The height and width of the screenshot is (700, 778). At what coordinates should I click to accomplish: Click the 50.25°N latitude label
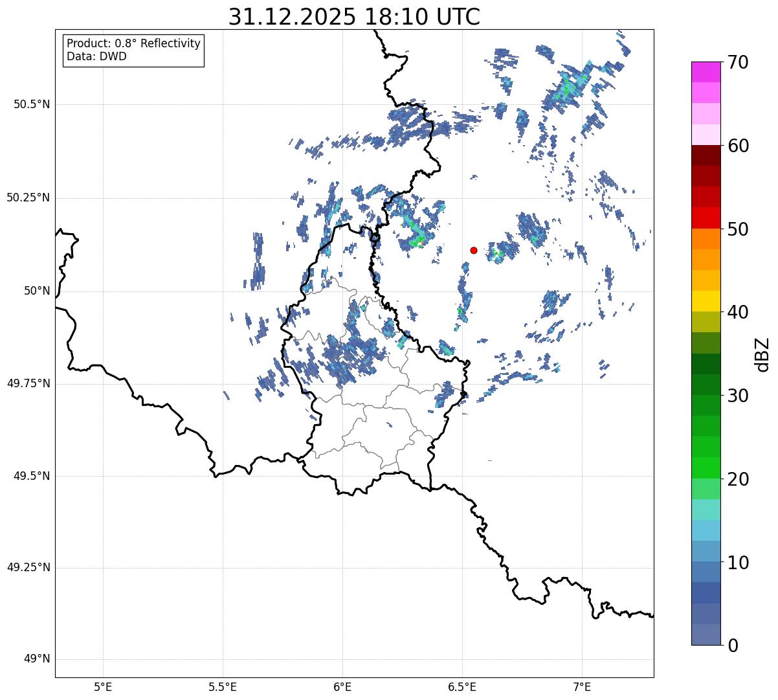pyautogui.click(x=28, y=198)
